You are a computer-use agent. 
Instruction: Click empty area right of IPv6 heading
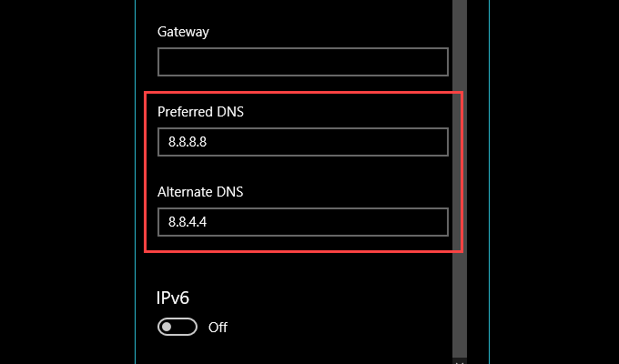click(x=319, y=298)
